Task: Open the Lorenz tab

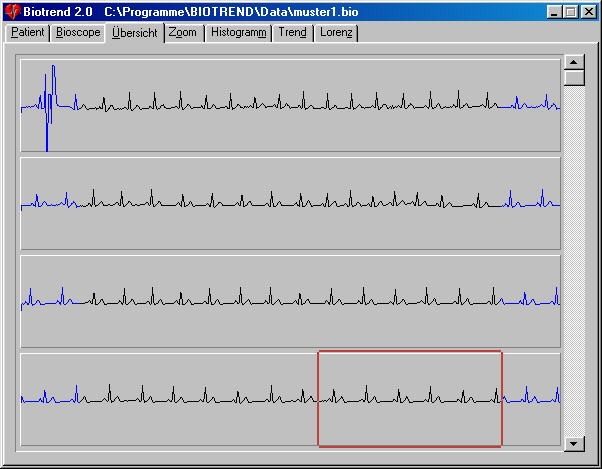Action: 337,33
